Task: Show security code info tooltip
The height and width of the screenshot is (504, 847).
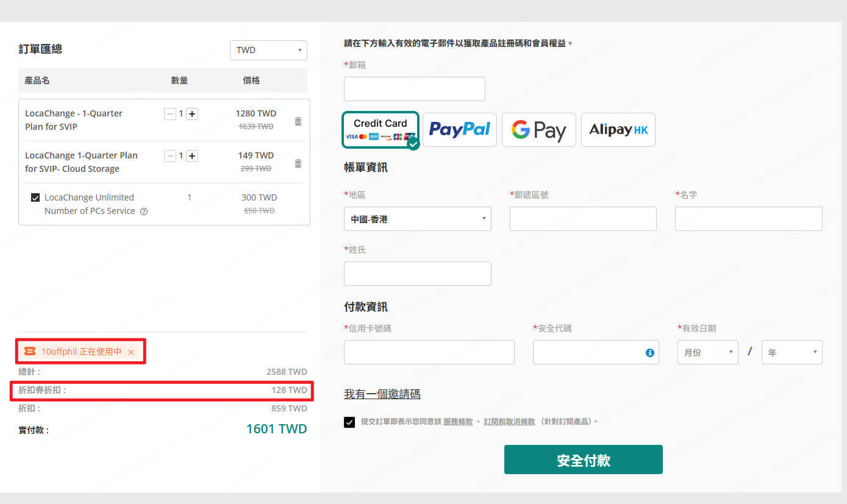Action: click(x=649, y=353)
